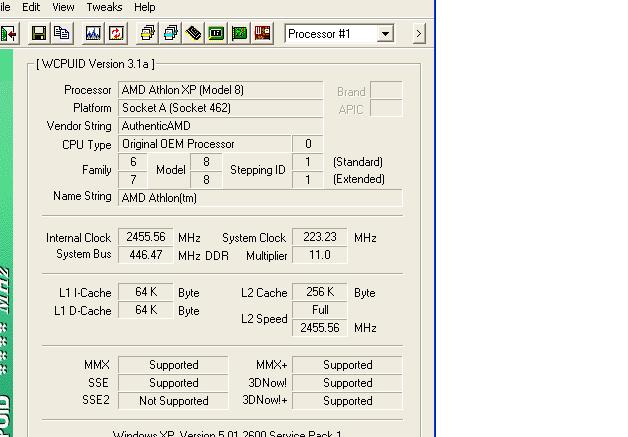Click the standard Family value 6
Image resolution: width=628 pixels, height=437 pixels.
coord(133,162)
